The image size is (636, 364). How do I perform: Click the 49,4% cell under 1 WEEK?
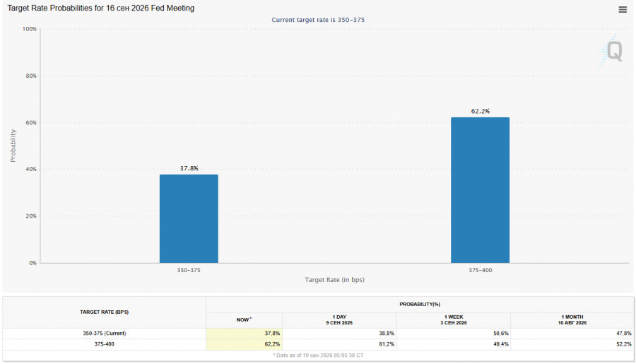pyautogui.click(x=454, y=344)
